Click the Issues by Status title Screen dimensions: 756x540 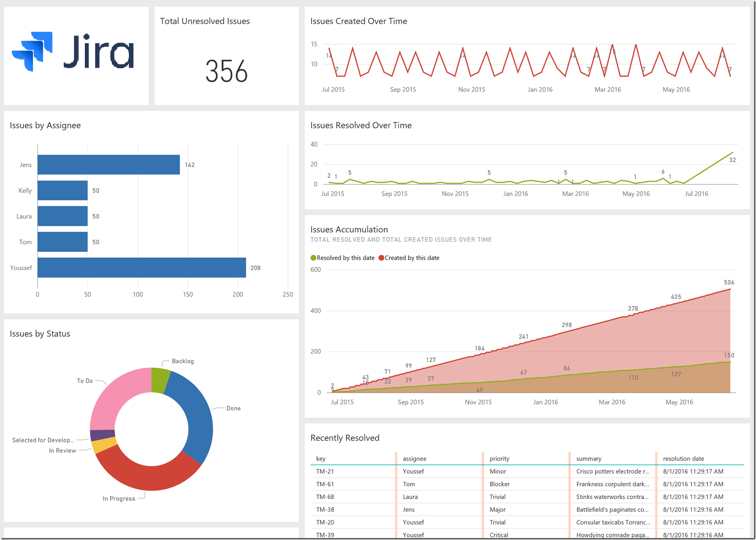click(x=40, y=334)
